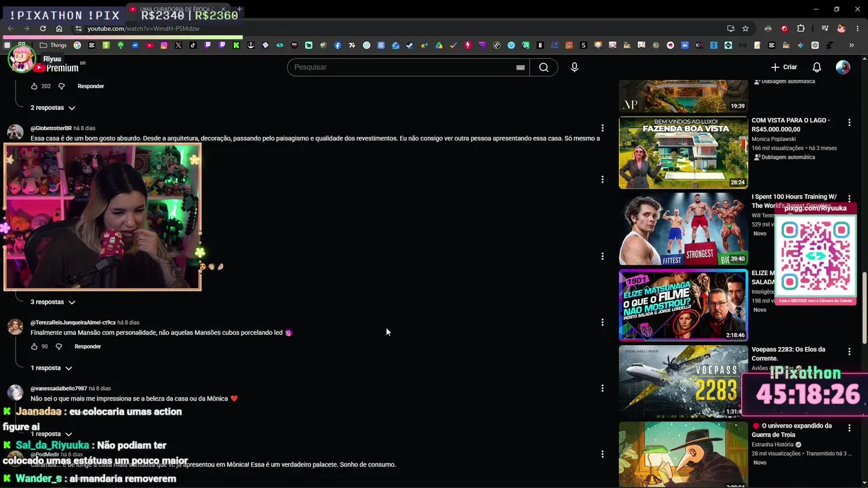Open options menu for the vanessadalbello7987 comment
Viewport: 868px width, 488px height.
(x=602, y=388)
